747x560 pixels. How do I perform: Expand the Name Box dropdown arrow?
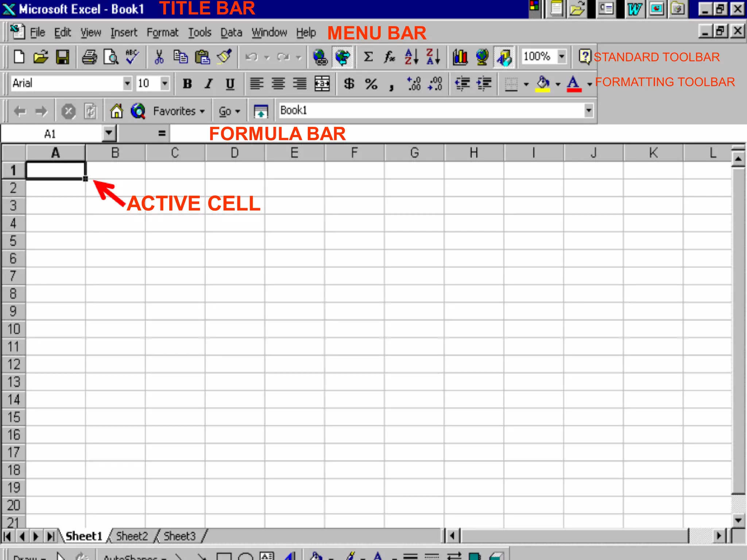(109, 133)
